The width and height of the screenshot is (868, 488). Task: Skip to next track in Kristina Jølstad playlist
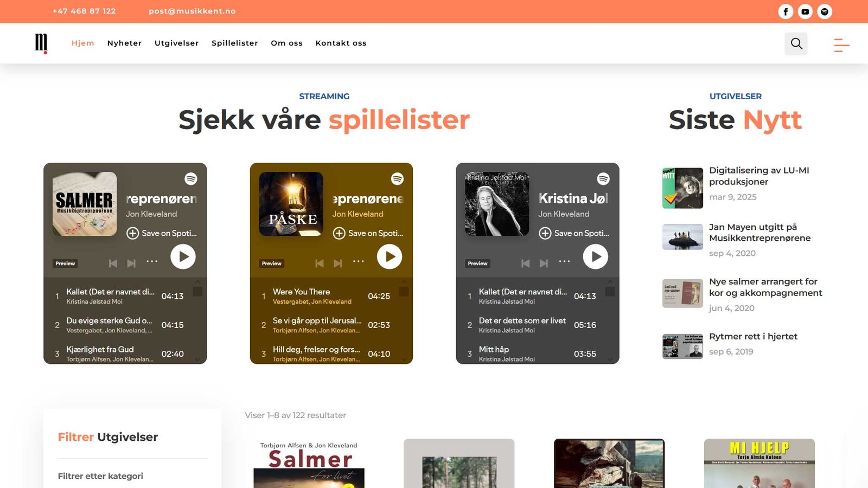point(544,264)
